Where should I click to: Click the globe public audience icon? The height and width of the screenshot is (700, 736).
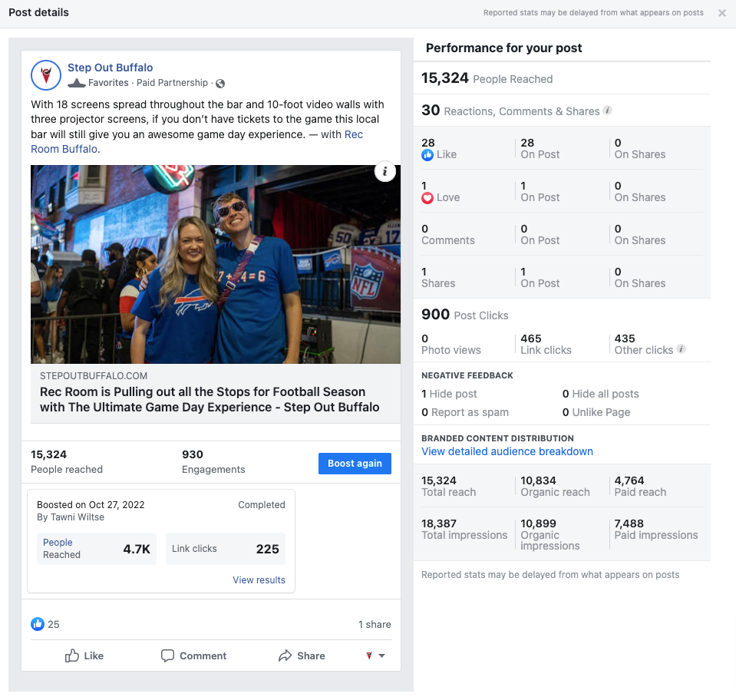220,84
